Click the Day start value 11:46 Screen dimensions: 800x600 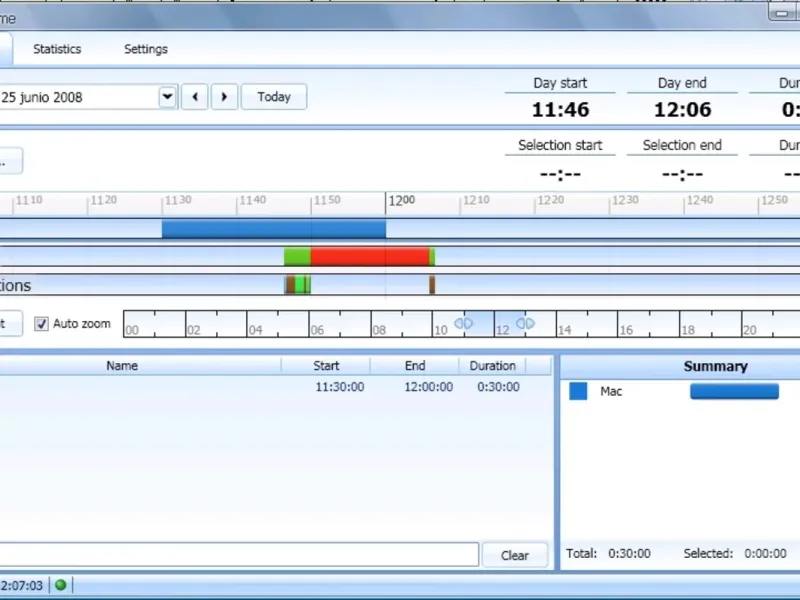[560, 110]
